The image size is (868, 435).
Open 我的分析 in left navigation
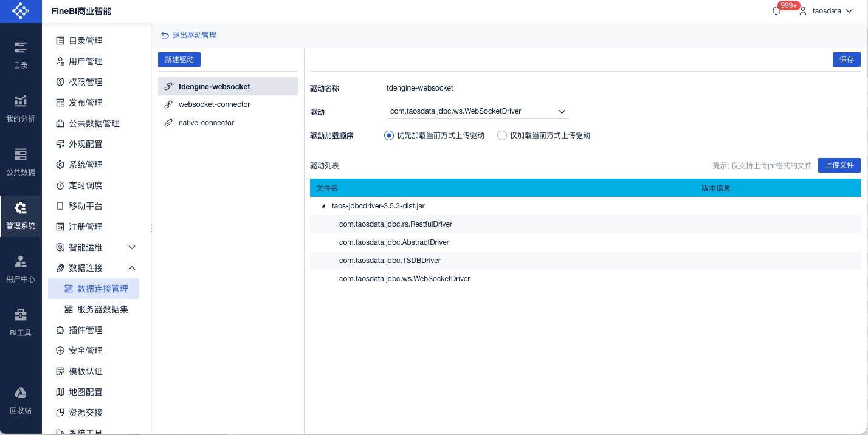coord(21,108)
